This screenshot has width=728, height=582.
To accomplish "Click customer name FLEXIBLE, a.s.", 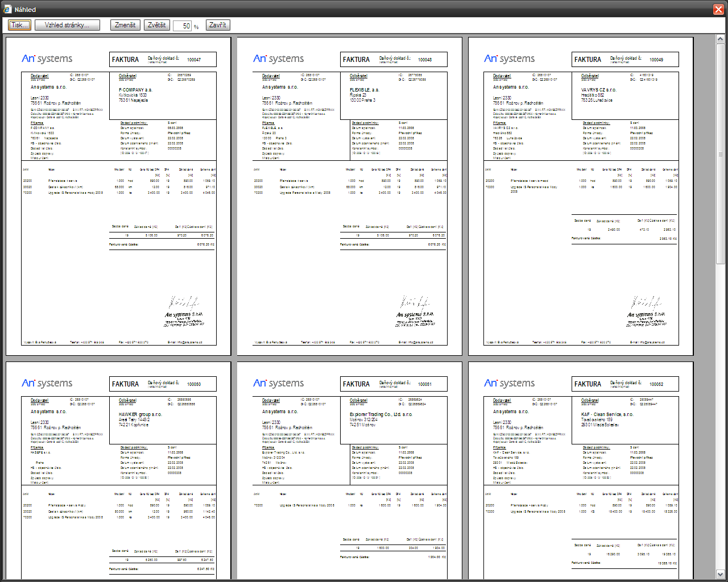I will pyautogui.click(x=365, y=90).
